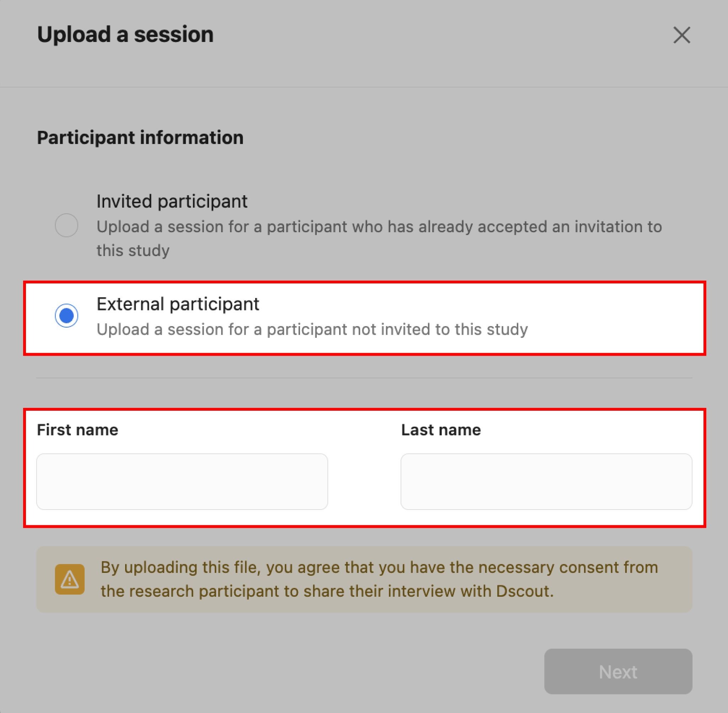
Task: Click the "Last name" field label
Action: coord(441,430)
